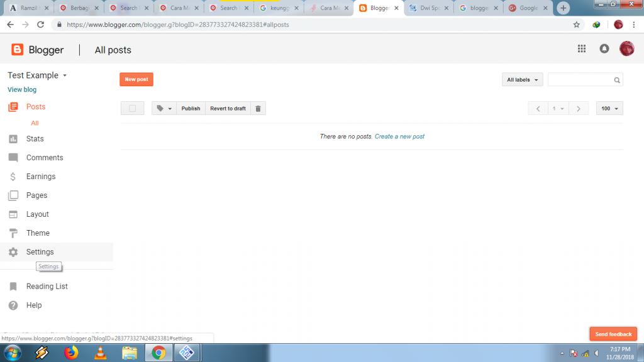The height and width of the screenshot is (362, 644).
Task: Click the Comments speech bubble icon
Action: coord(13,158)
